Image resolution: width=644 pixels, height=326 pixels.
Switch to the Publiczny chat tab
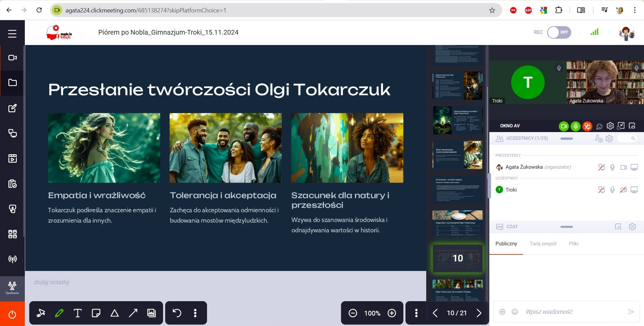[x=506, y=244]
